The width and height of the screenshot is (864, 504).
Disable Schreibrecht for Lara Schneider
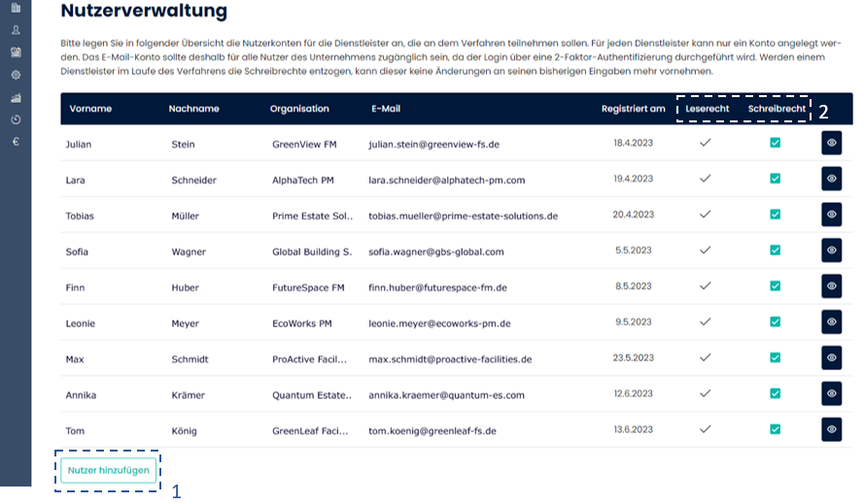click(x=775, y=179)
